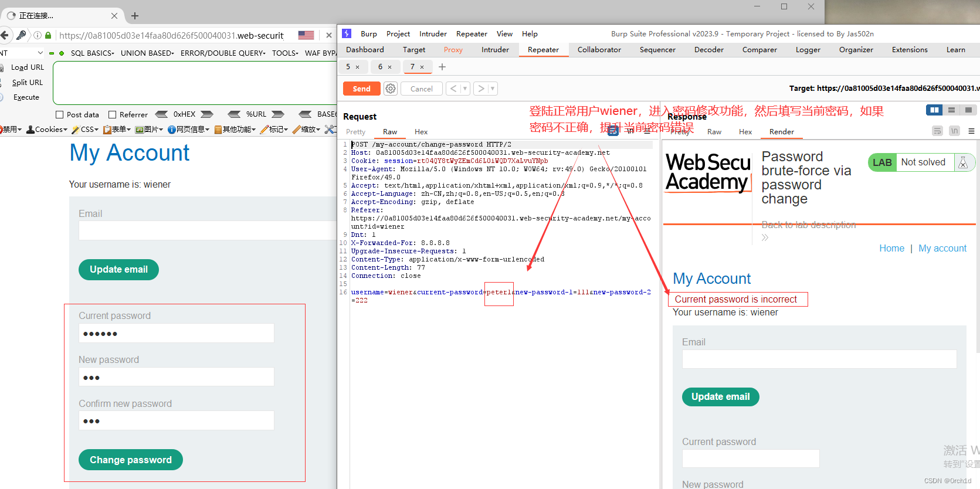Image resolution: width=980 pixels, height=489 pixels.
Task: Switch to the Collaborator tab
Action: pyautogui.click(x=599, y=50)
